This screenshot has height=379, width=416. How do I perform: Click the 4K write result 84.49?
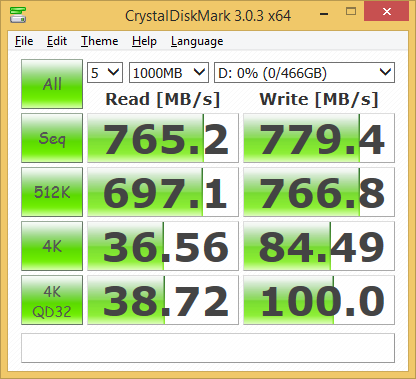(x=319, y=246)
